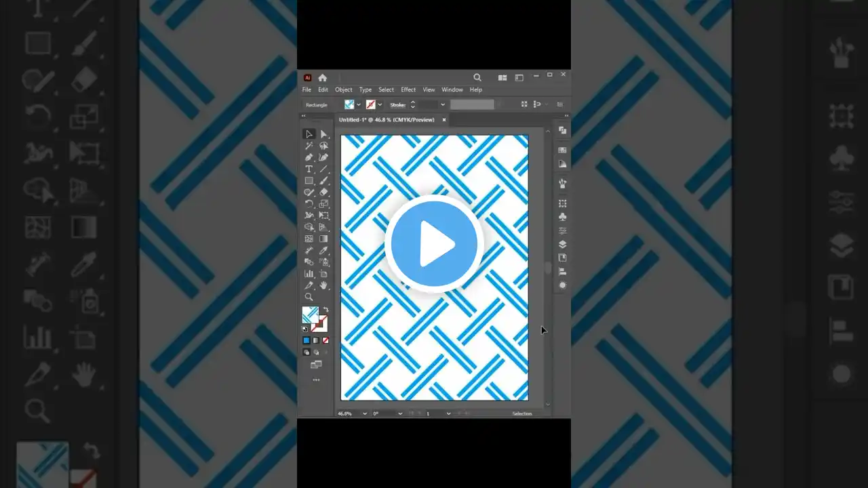Screen dimensions: 868x488
Task: Select the Lasso tool
Action: [324, 146]
